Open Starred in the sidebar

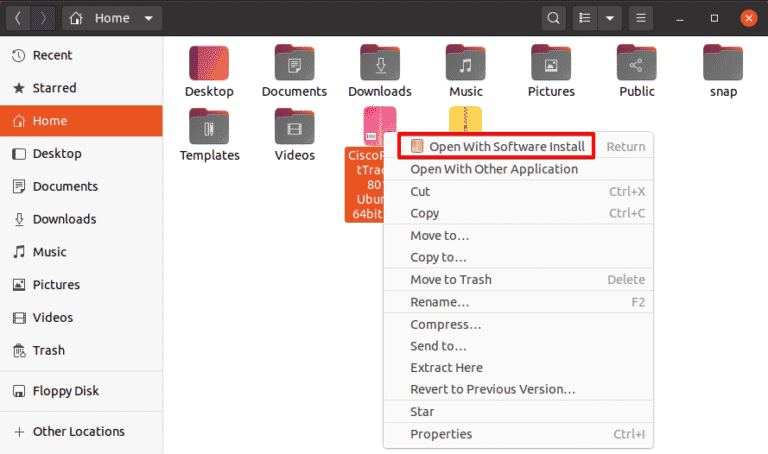tap(54, 88)
